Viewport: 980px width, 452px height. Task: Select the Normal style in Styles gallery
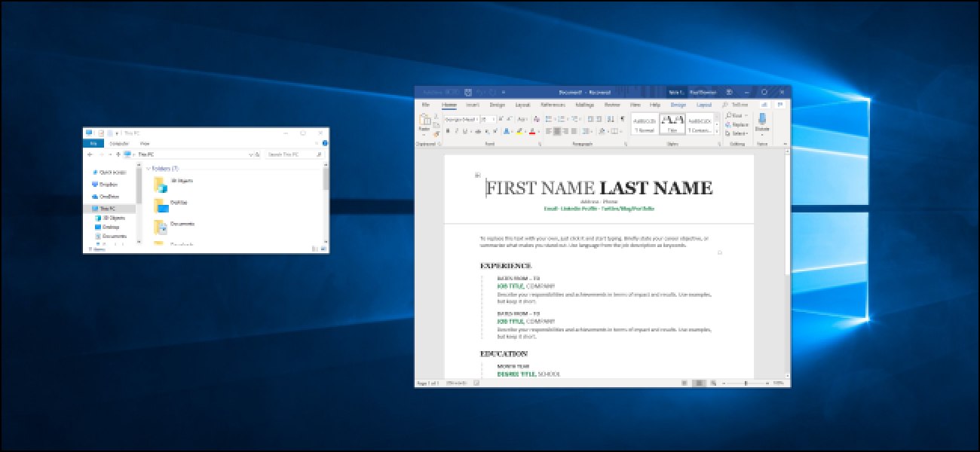click(645, 124)
